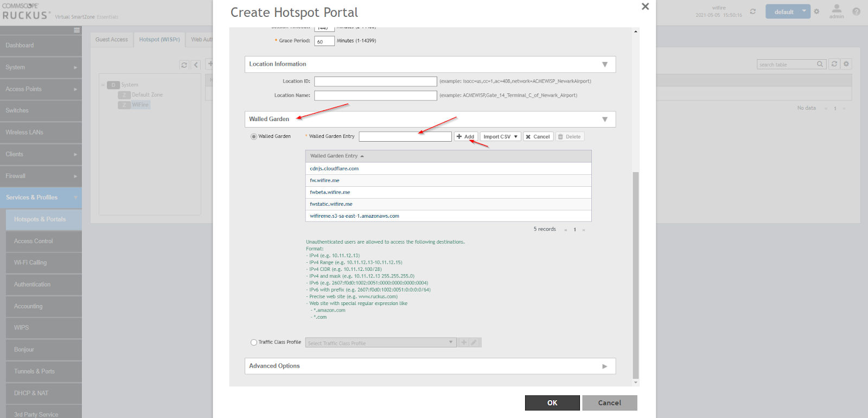Close the Create Hotspot Portal dialog
868x418 pixels.
(645, 7)
